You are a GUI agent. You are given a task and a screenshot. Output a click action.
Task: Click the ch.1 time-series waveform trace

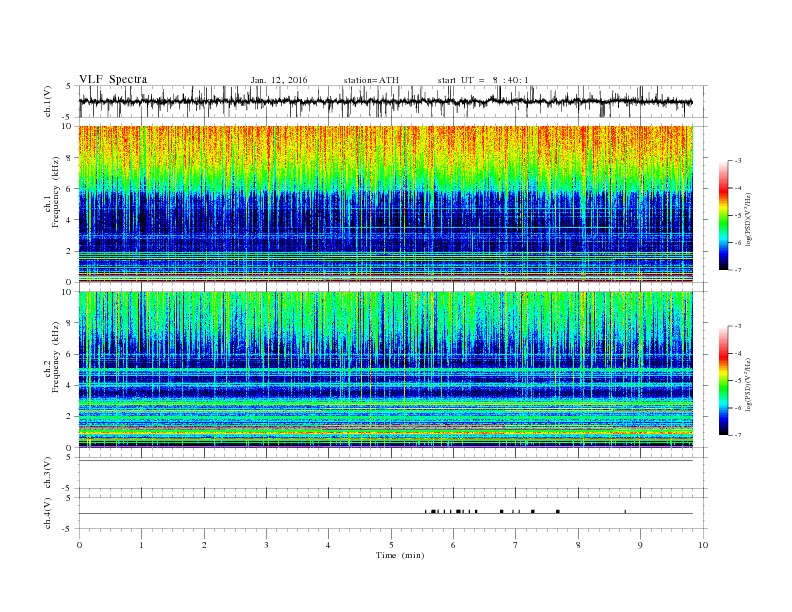(x=385, y=101)
